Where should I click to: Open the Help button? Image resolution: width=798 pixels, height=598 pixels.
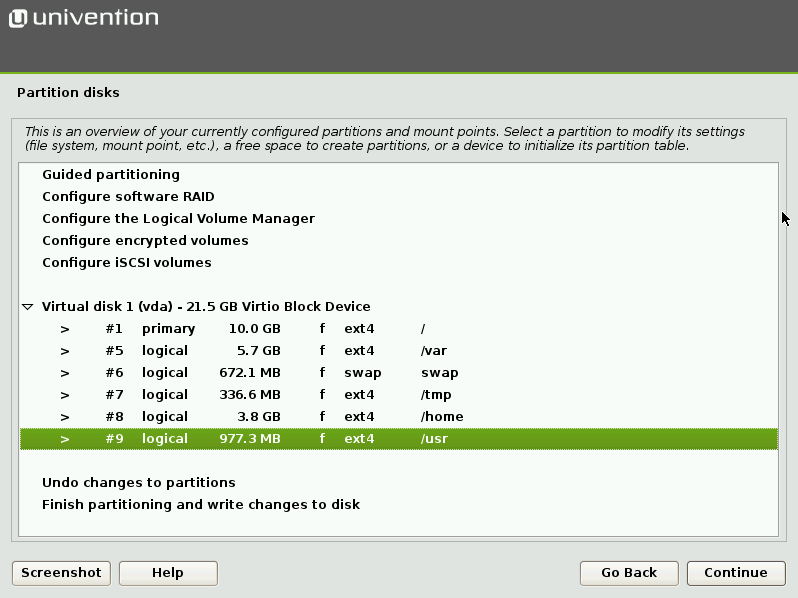(x=168, y=573)
